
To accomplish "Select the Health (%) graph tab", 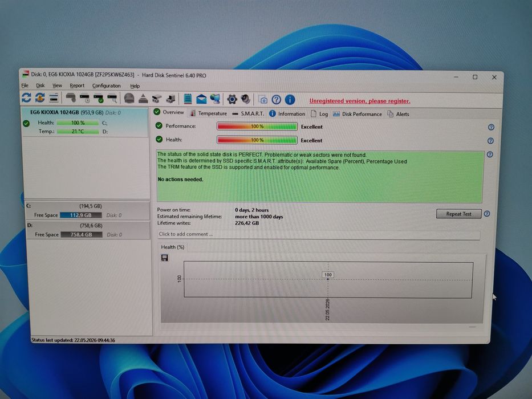I will tap(172, 247).
